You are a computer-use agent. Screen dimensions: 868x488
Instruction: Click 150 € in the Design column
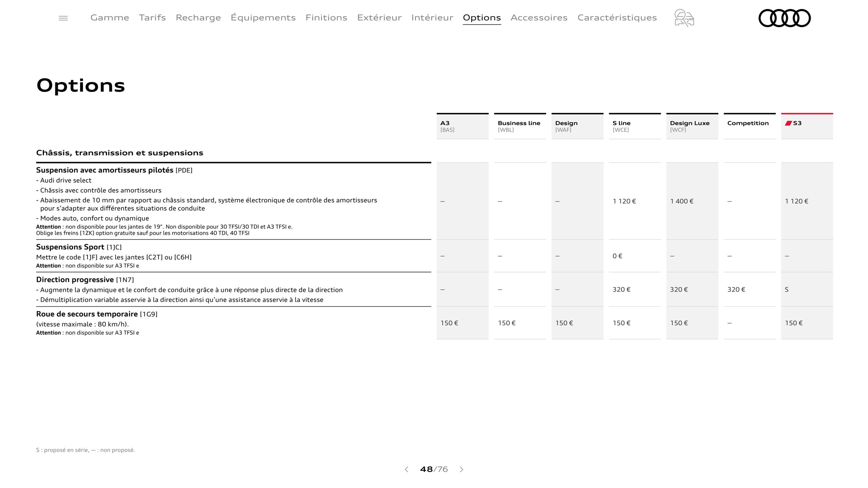(564, 323)
